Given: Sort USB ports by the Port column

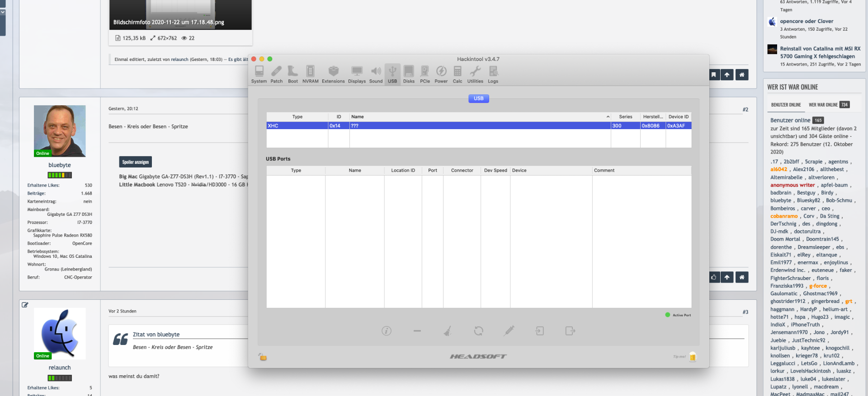Looking at the screenshot, I should coord(433,171).
